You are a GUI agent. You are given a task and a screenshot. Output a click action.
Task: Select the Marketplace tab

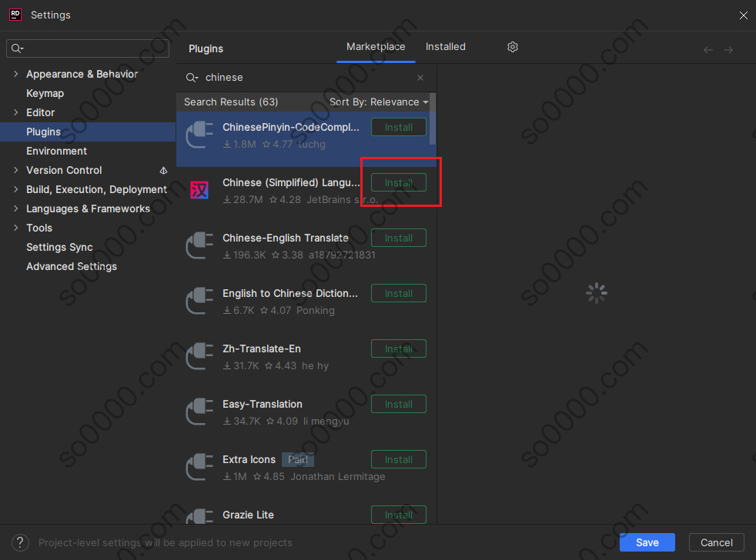(x=376, y=47)
